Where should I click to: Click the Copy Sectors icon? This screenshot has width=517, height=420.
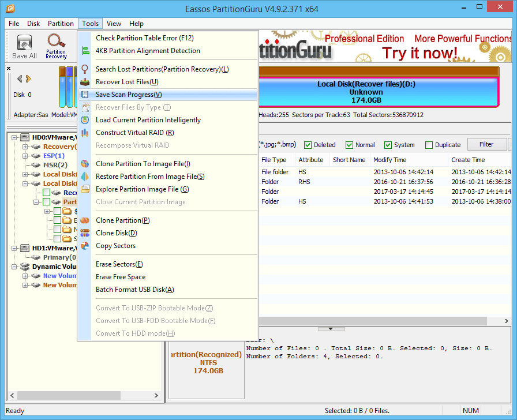(85, 246)
